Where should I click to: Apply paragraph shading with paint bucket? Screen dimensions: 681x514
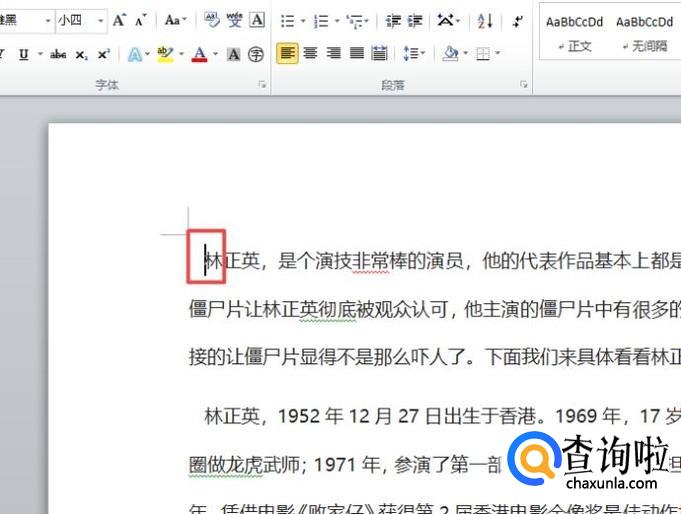click(451, 53)
